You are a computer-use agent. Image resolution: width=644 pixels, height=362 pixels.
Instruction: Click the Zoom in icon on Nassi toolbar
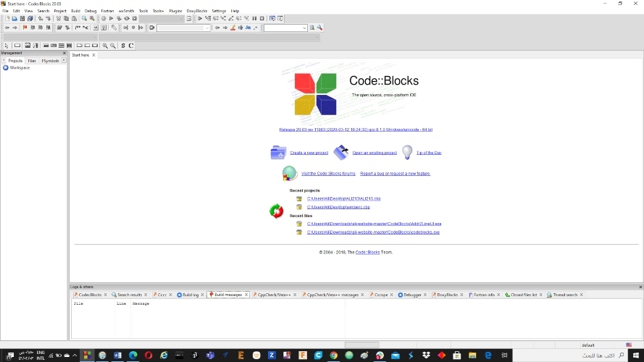(x=105, y=46)
